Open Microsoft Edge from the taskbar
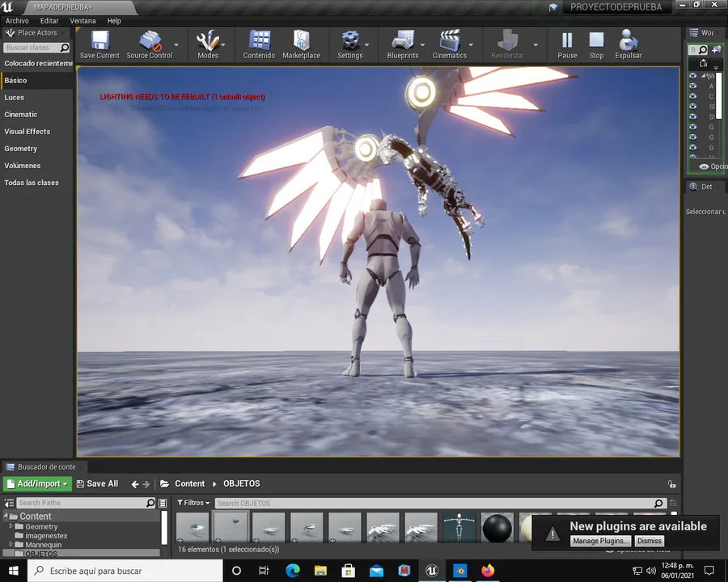728x582 pixels. [x=293, y=571]
